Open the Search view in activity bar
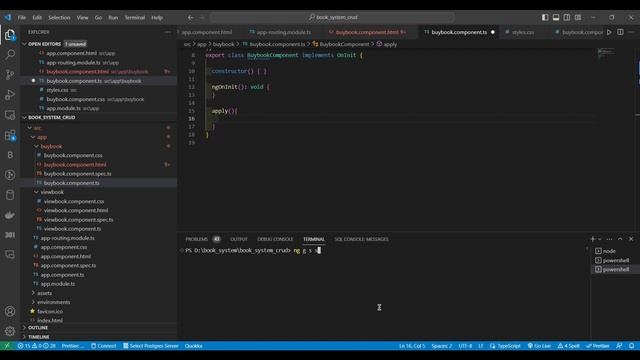This screenshot has width=640, height=360. tap(10, 55)
